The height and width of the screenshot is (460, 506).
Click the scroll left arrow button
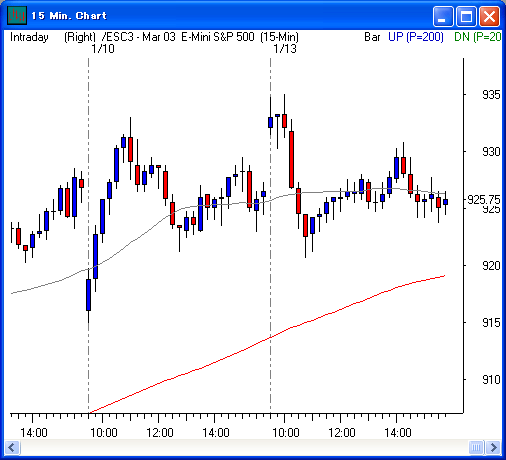point(12,447)
